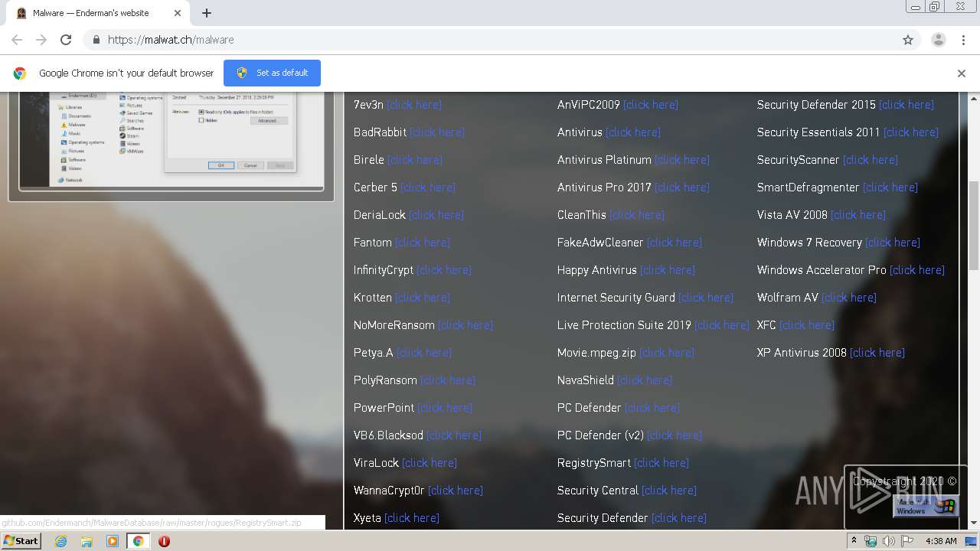The height and width of the screenshot is (551, 980).
Task: Switch to Chrome taskbar button
Action: point(138,541)
